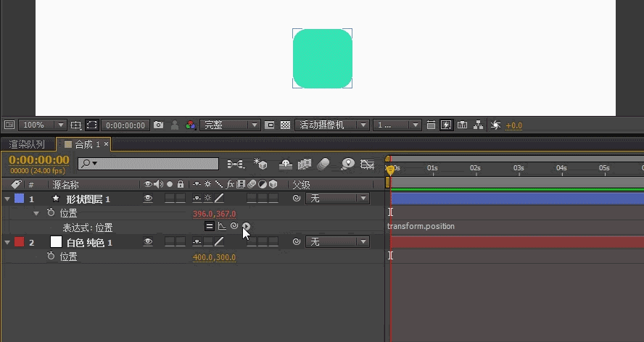
Task: Click position value 396.0,367.0
Action: (215, 214)
